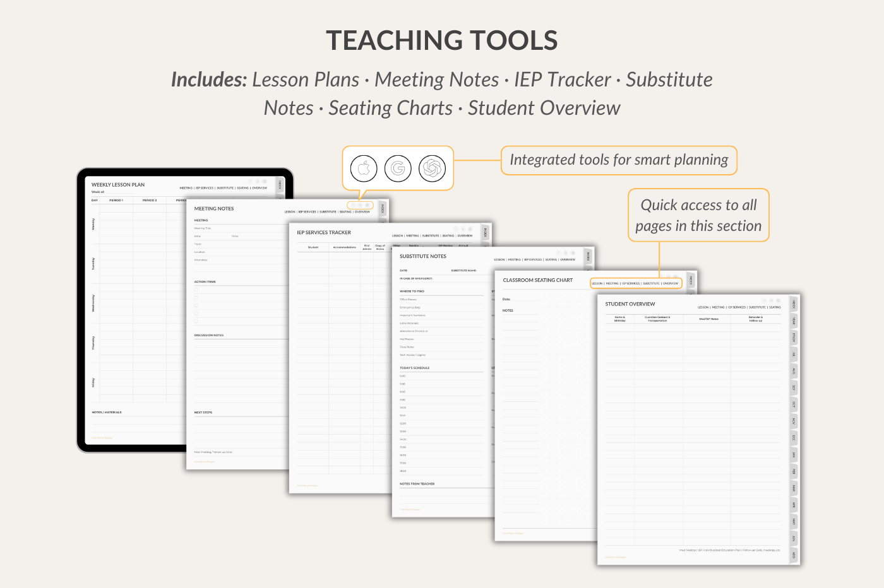Click ChatGPT icon on Student Overview page
The height and width of the screenshot is (588, 884).
[779, 301]
